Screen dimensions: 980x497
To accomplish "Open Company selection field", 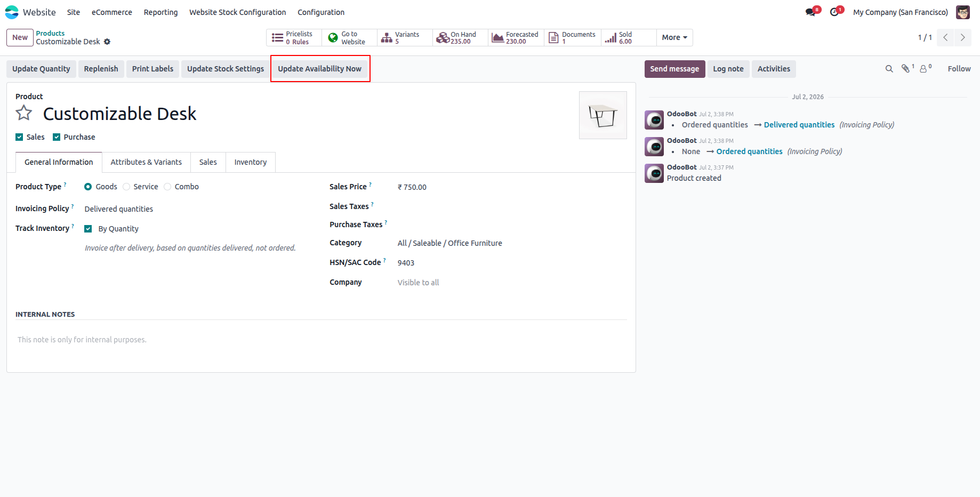I will tap(512, 283).
